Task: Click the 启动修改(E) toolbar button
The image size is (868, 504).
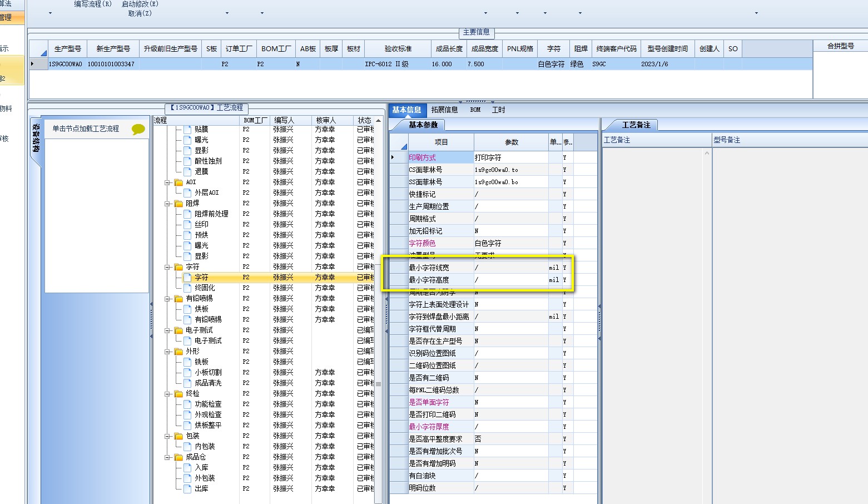Action: click(x=140, y=4)
